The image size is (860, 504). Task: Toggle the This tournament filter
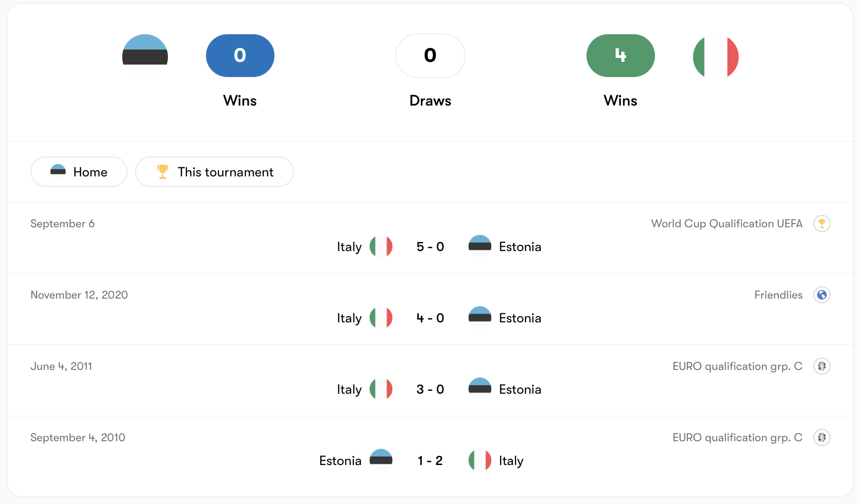pos(215,172)
